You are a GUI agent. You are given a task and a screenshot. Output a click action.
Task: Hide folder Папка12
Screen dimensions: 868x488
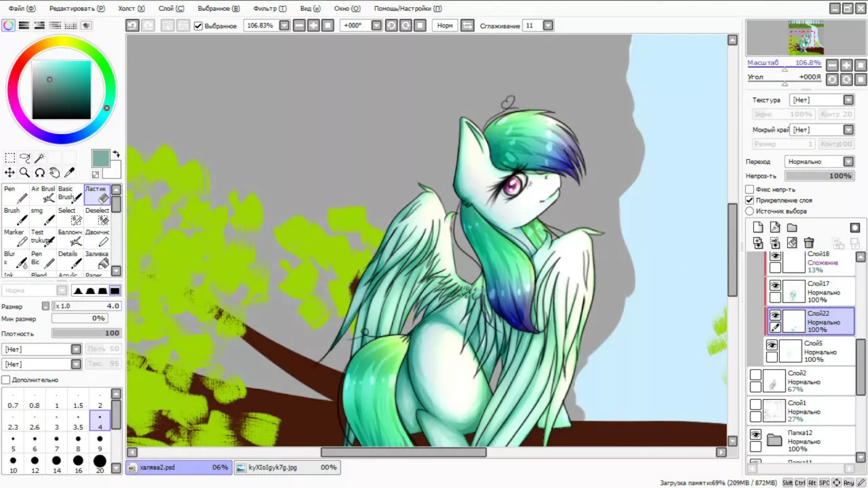coord(755,434)
